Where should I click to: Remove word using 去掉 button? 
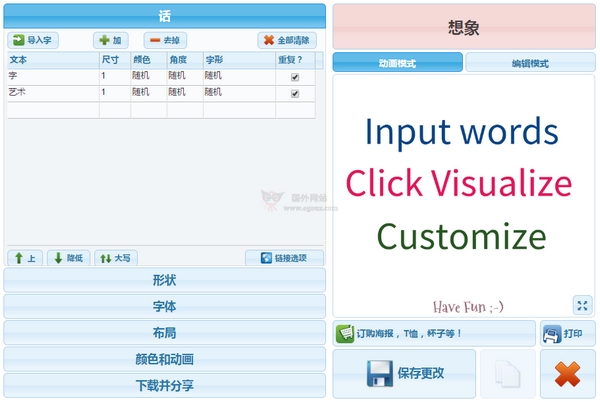tap(165, 40)
